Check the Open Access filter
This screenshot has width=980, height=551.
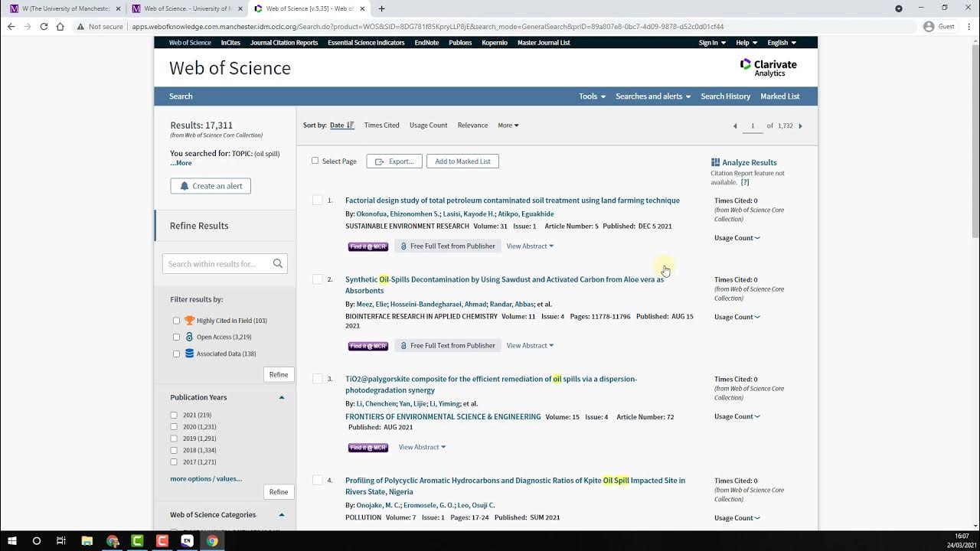coord(176,337)
